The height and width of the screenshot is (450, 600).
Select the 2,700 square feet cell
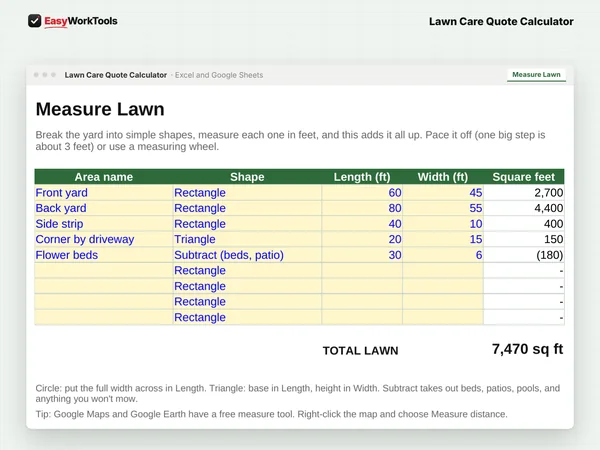point(524,192)
